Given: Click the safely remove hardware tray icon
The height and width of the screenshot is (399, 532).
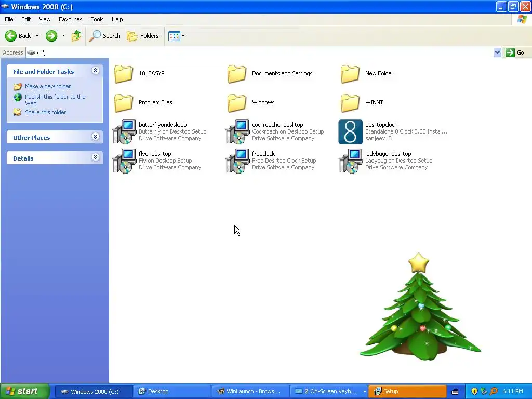Looking at the screenshot, I should tap(484, 391).
